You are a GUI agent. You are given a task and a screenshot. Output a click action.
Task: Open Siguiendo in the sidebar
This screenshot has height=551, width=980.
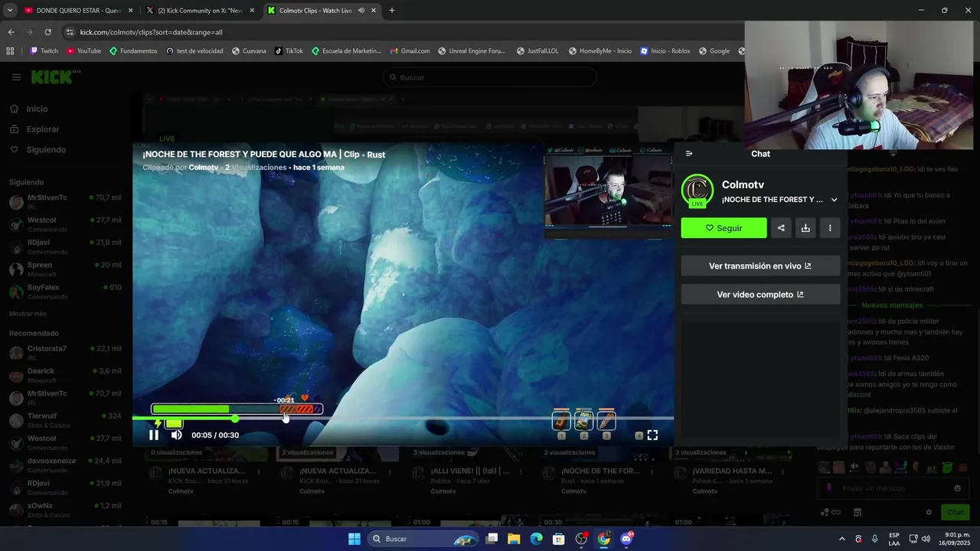tap(46, 150)
